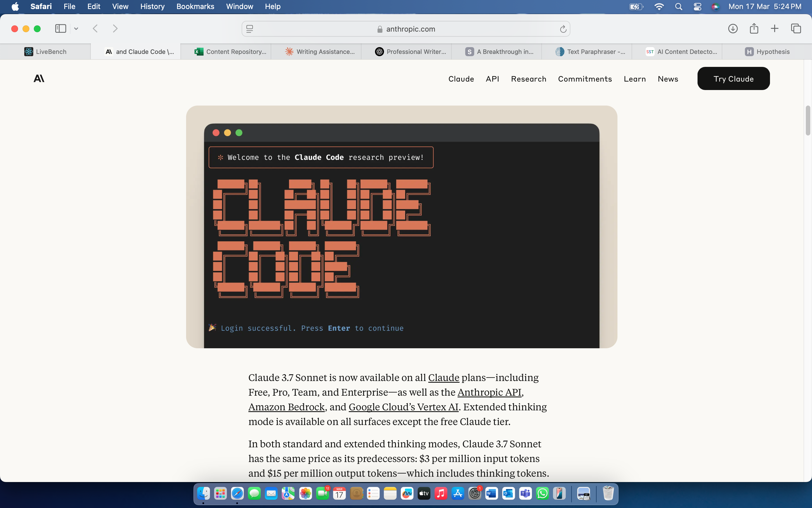Open the AI Content Detector tab
The width and height of the screenshot is (812, 508).
[677, 51]
